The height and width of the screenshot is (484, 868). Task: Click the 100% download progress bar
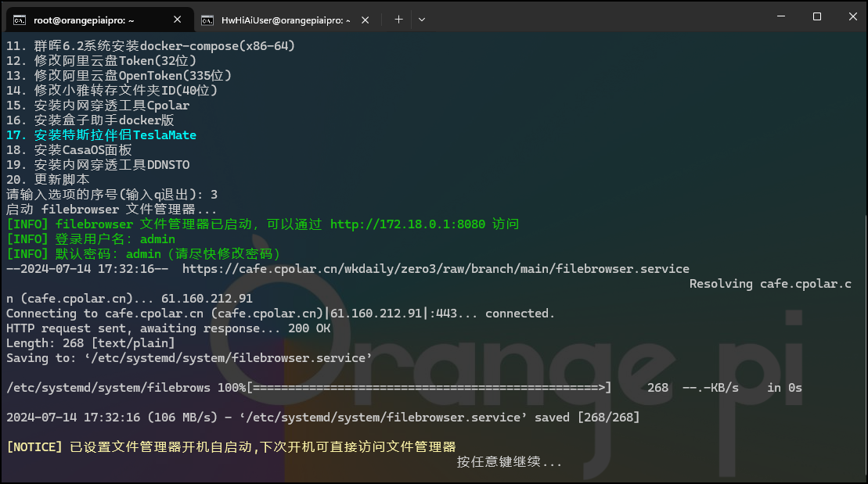click(x=429, y=388)
